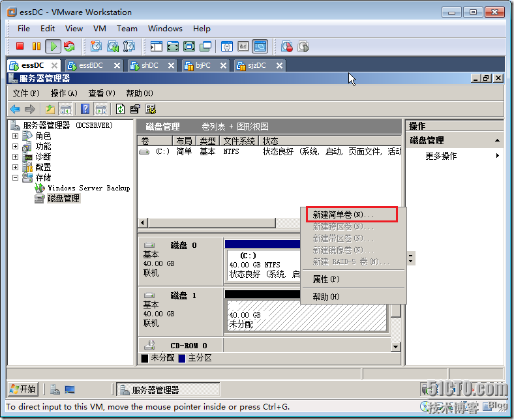Click the Forward arrow in Server Manager toolbar

(30, 109)
